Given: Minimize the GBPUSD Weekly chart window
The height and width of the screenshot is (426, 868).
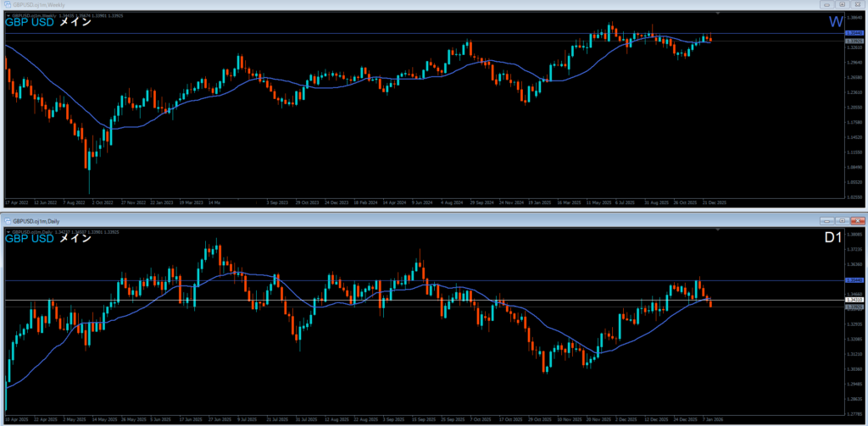Looking at the screenshot, I should [828, 4].
